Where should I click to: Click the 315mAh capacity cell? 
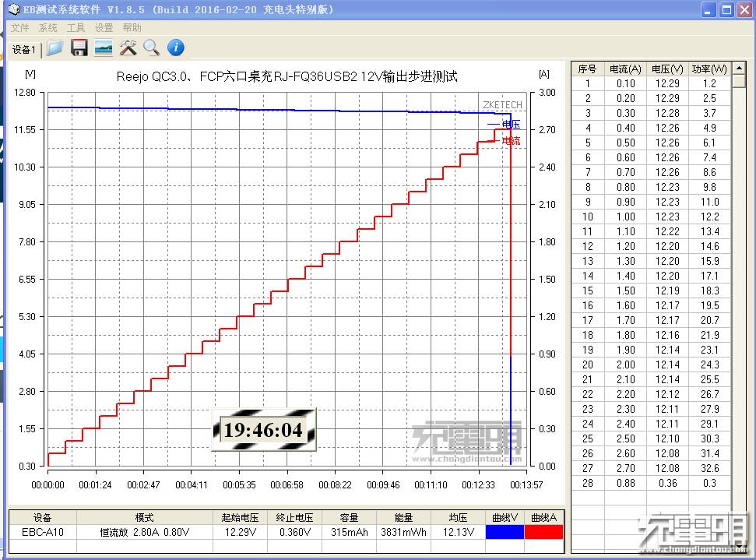click(x=349, y=532)
